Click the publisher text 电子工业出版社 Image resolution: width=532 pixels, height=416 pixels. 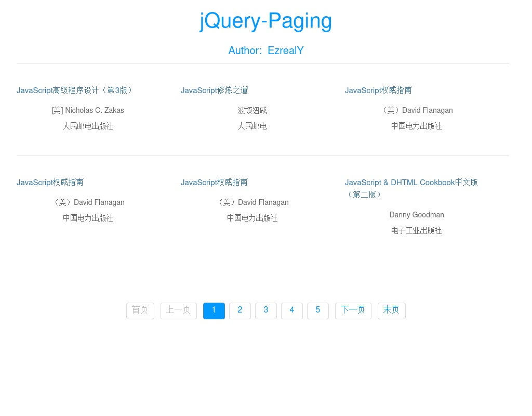click(416, 230)
